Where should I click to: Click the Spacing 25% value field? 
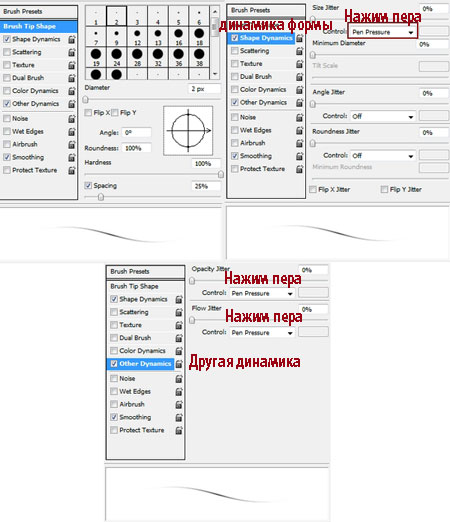click(206, 186)
